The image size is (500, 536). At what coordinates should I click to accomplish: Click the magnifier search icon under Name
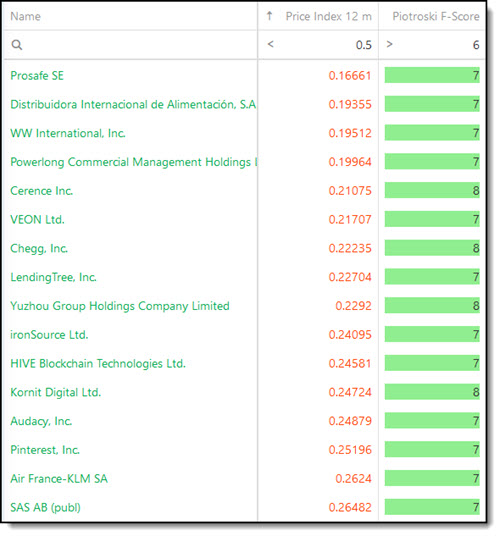pos(17,45)
